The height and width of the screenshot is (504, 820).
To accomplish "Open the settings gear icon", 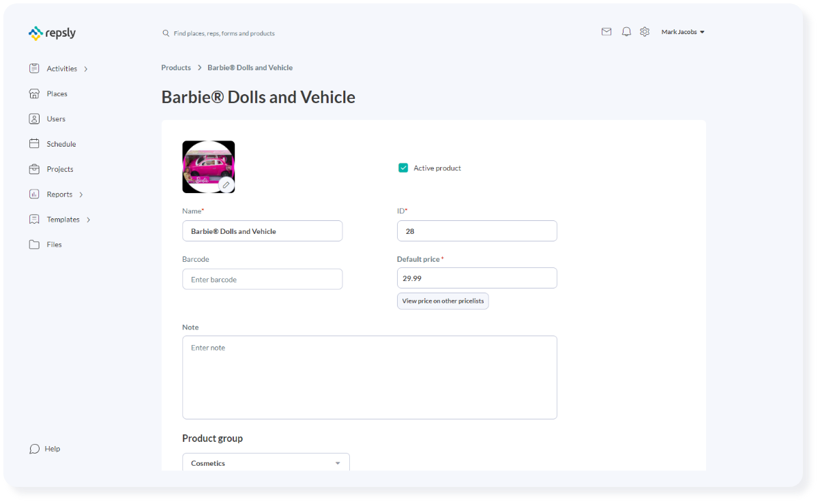I will click(x=645, y=32).
